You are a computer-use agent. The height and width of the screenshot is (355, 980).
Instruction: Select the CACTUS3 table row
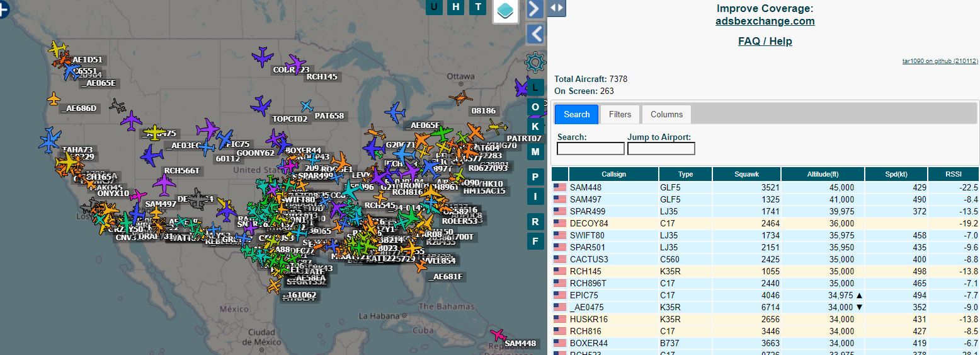point(765,259)
